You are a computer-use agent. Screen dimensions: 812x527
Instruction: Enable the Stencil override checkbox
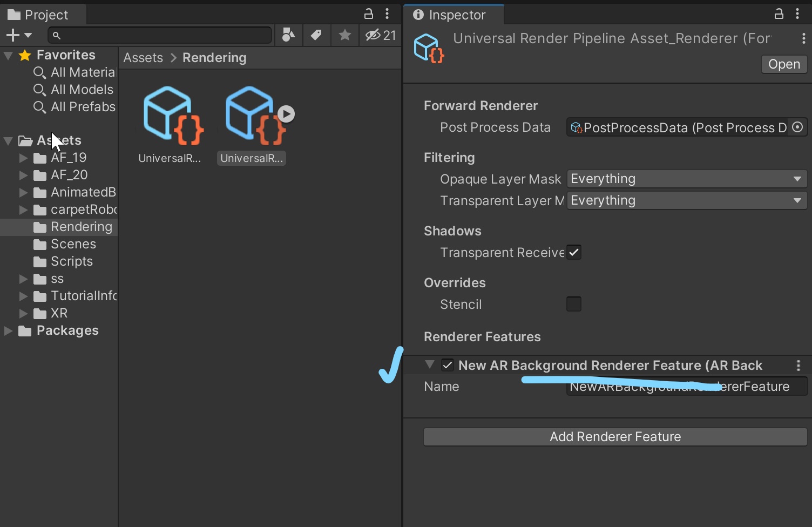(x=574, y=304)
